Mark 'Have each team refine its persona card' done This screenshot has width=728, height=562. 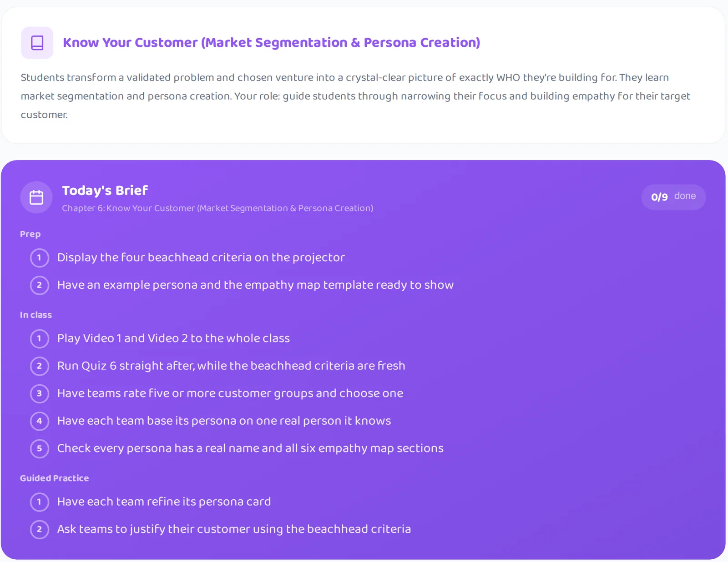(40, 502)
